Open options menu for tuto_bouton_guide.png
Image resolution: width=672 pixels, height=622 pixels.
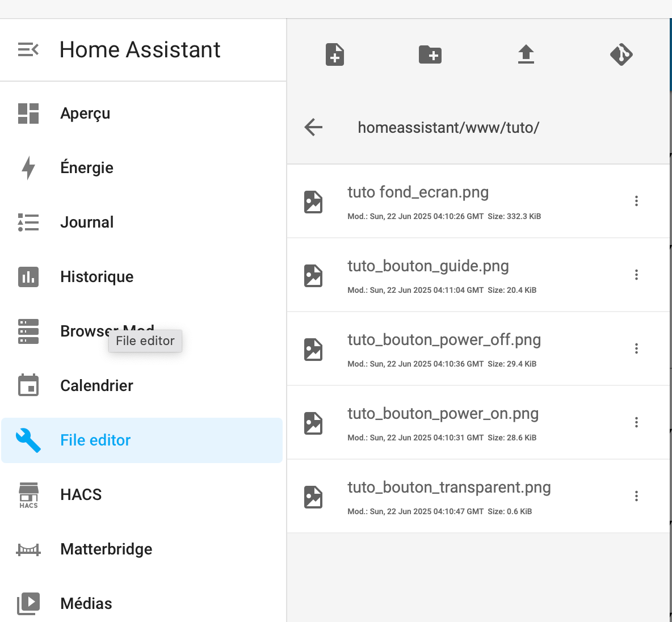tap(636, 275)
